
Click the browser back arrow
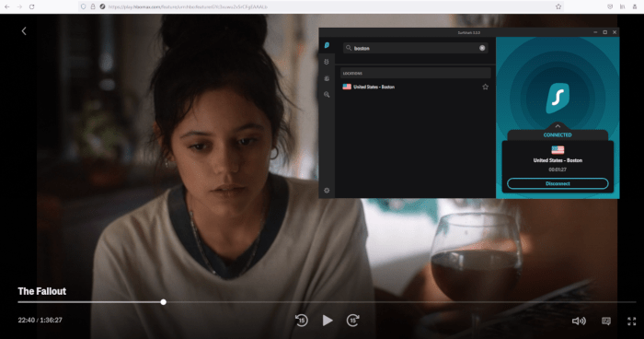point(7,6)
